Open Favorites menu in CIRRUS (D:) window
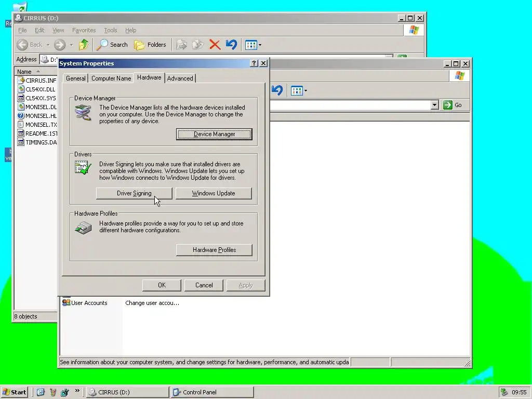Viewport: 532px width, 399px height. point(84,30)
